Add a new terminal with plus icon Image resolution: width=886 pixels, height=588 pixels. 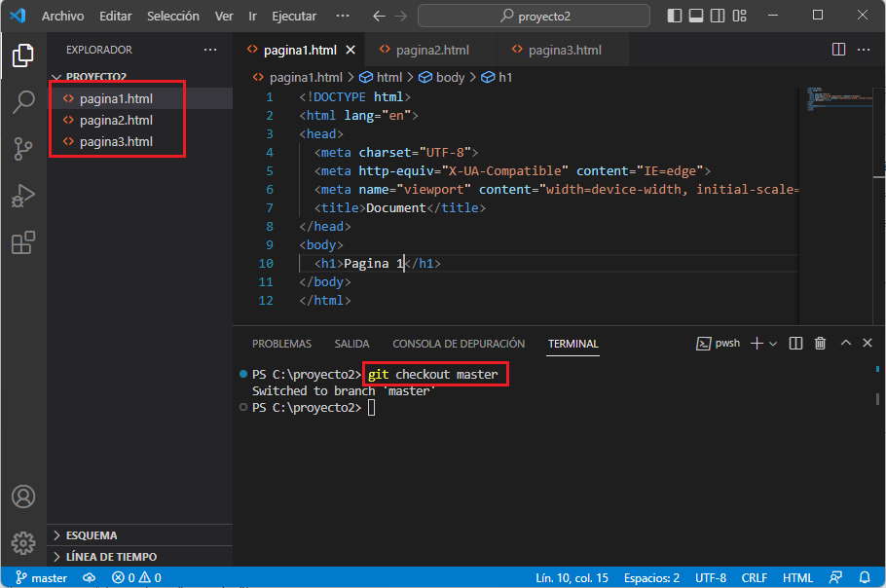(x=757, y=344)
